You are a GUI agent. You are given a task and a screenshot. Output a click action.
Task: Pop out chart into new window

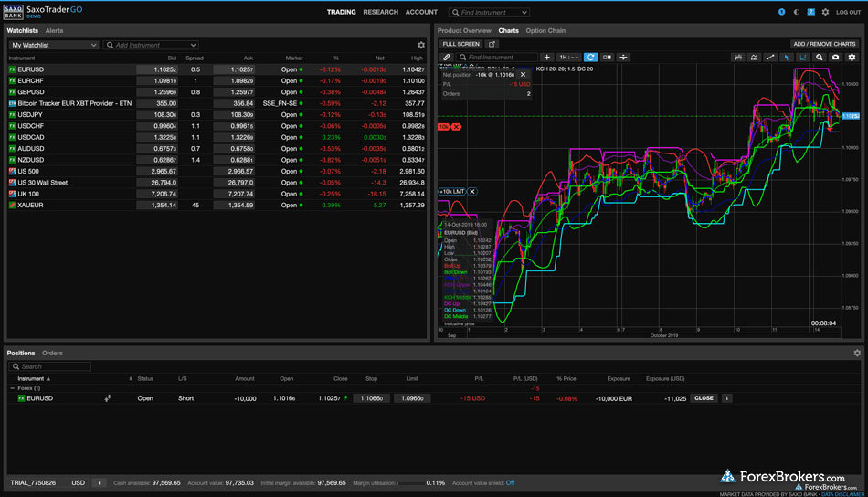click(492, 44)
